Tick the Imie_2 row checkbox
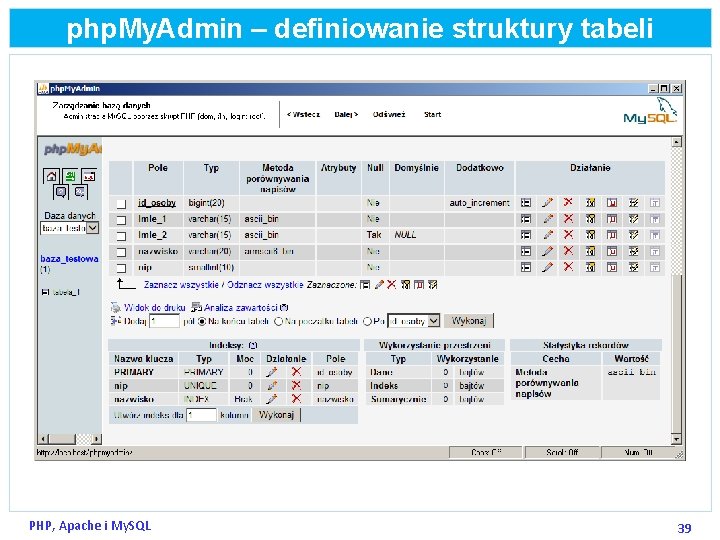720x540 pixels. coord(121,236)
